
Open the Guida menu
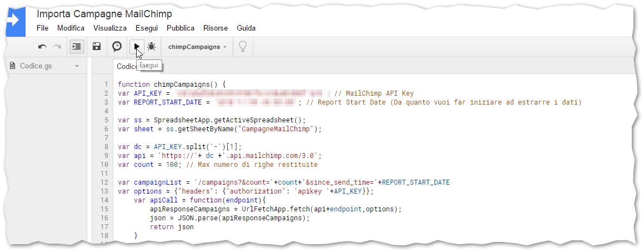(246, 28)
